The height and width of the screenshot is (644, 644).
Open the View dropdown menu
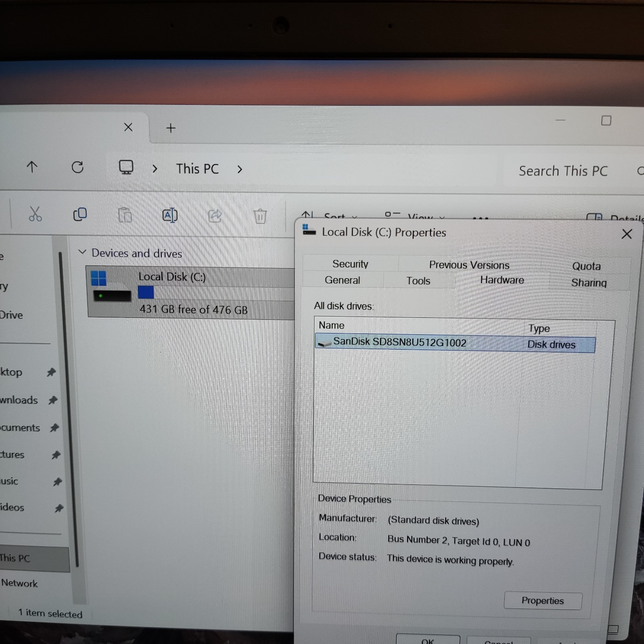(x=415, y=217)
